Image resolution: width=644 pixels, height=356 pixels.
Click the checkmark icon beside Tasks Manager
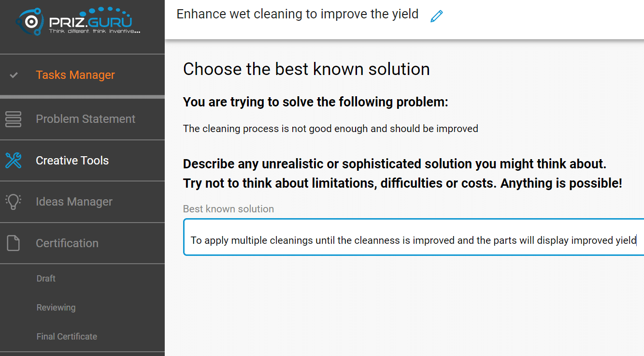coord(14,75)
